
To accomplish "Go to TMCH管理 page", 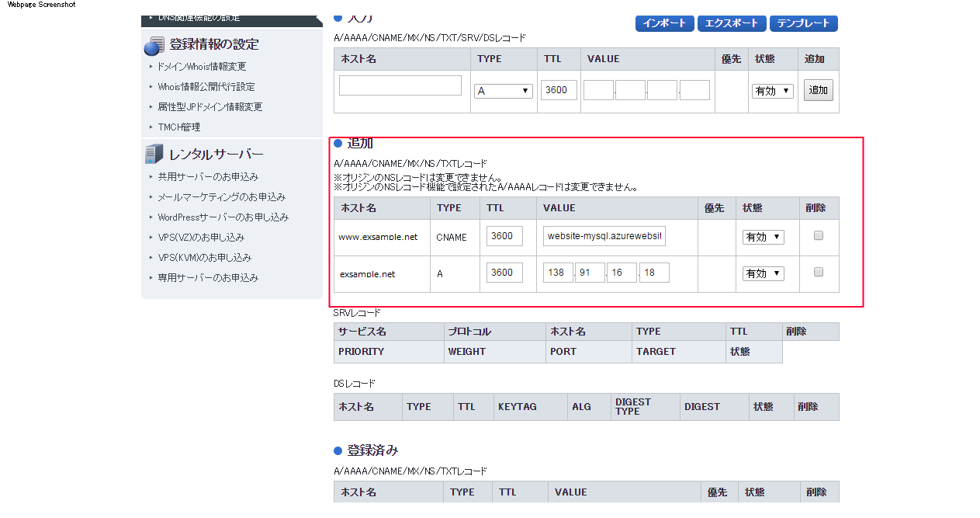I will 178,127.
